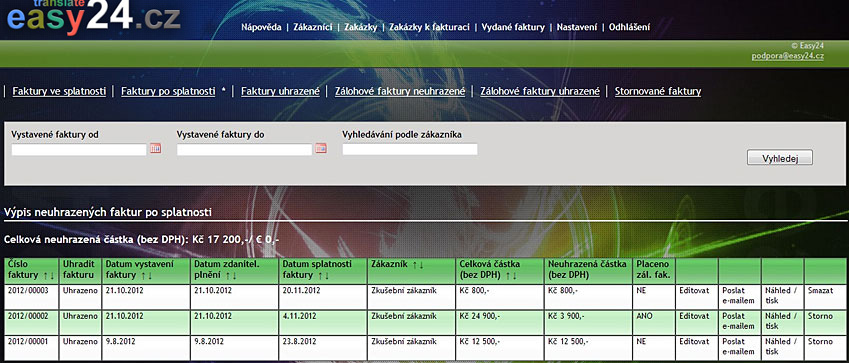Open calendar picker for Vystavené faktury do

click(321, 148)
